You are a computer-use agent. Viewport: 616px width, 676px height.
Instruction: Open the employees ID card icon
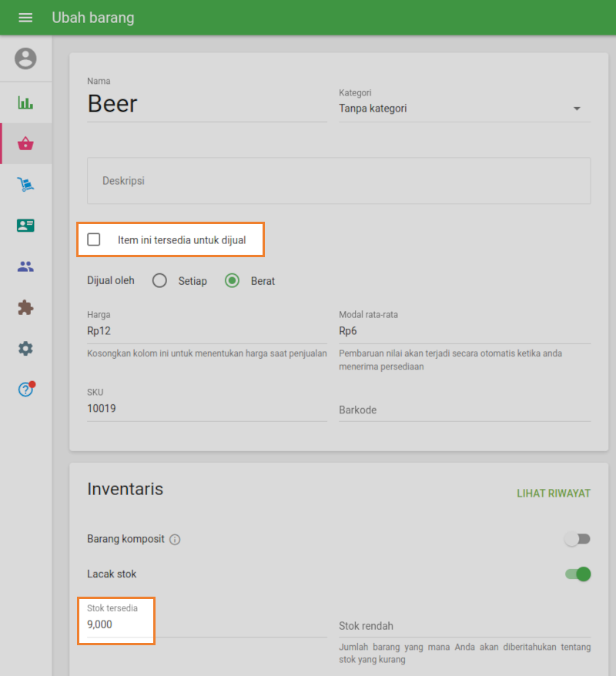(x=25, y=226)
